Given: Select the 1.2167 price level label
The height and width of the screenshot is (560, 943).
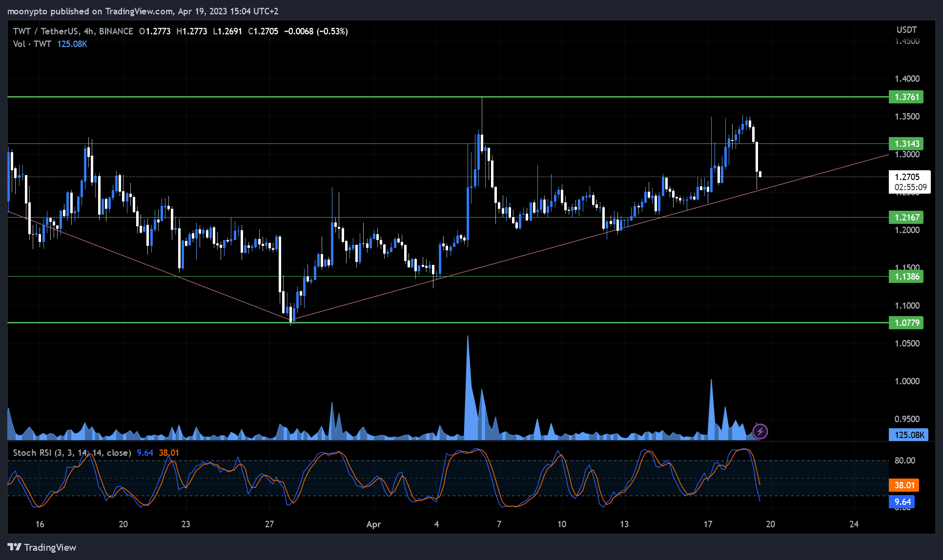Looking at the screenshot, I should pos(906,218).
